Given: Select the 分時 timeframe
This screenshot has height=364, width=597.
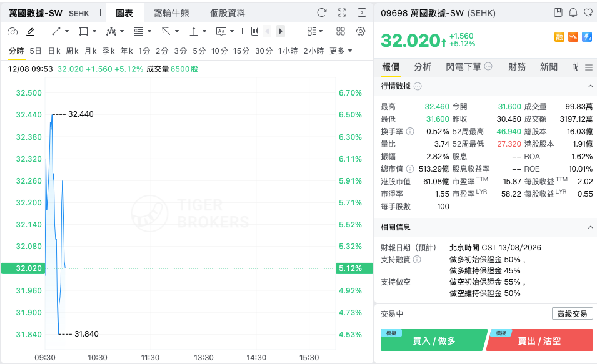Looking at the screenshot, I should coord(16,51).
